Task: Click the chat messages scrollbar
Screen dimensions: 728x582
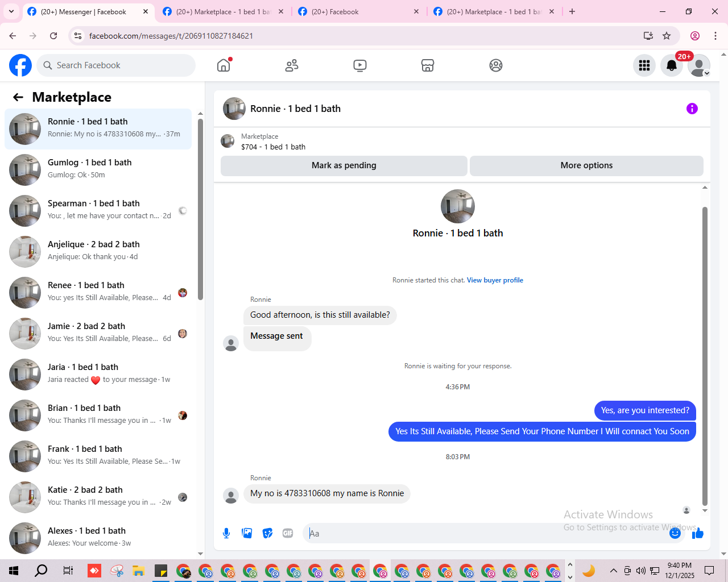Action: pyautogui.click(x=705, y=356)
